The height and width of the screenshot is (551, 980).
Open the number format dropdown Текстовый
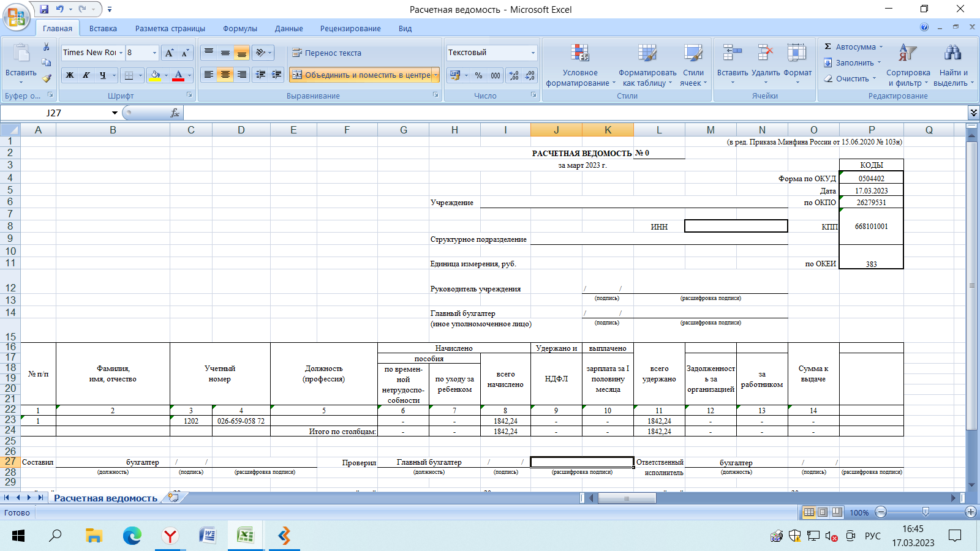(533, 53)
